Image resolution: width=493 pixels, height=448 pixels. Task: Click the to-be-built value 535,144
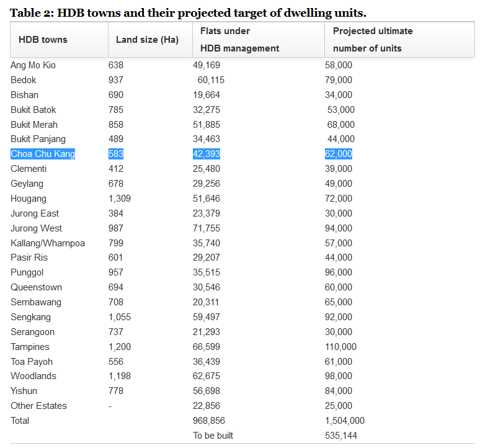(341, 436)
